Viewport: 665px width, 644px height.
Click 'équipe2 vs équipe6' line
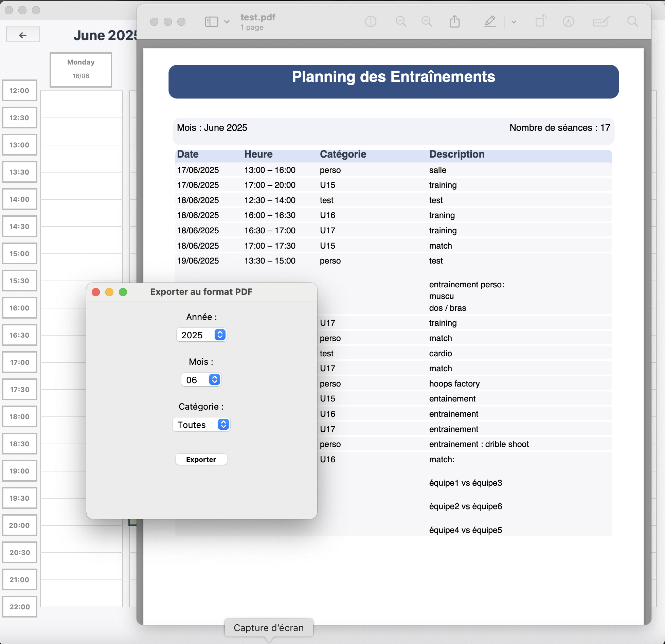[466, 506]
